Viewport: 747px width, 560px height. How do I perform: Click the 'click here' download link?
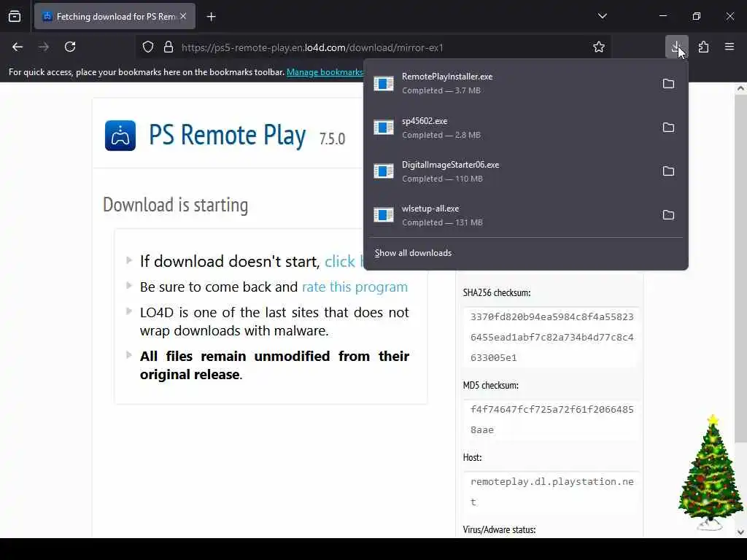pyautogui.click(x=344, y=262)
